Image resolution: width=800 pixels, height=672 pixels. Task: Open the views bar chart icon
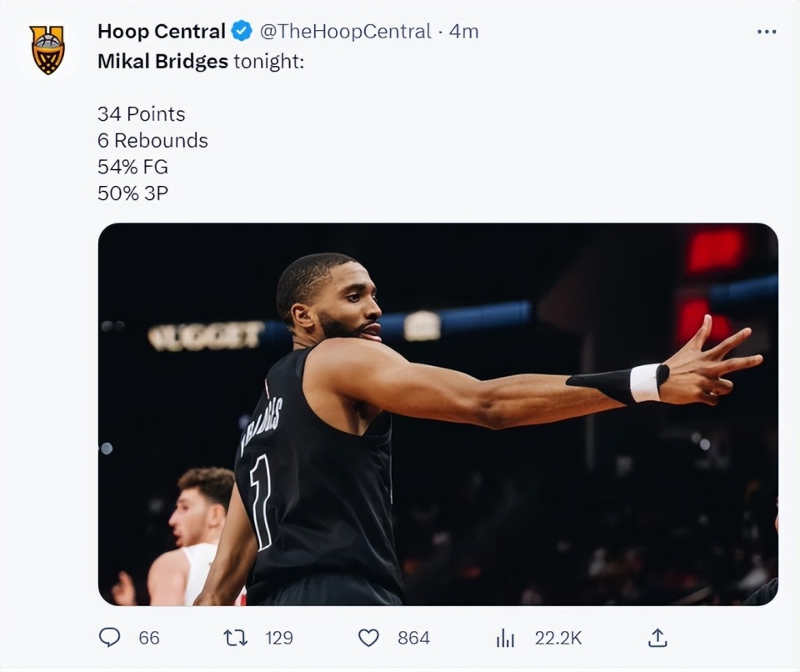505,638
